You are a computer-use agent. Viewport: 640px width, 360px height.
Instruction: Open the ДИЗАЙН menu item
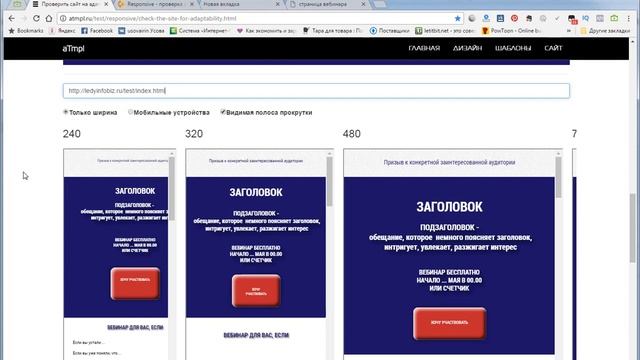coord(467,48)
